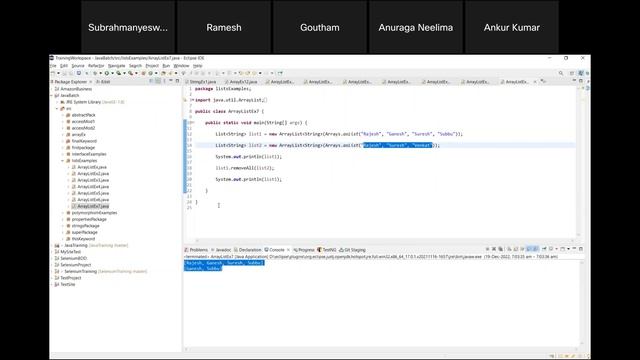Select ArrayListEx7.java in the tree

(x=93, y=207)
